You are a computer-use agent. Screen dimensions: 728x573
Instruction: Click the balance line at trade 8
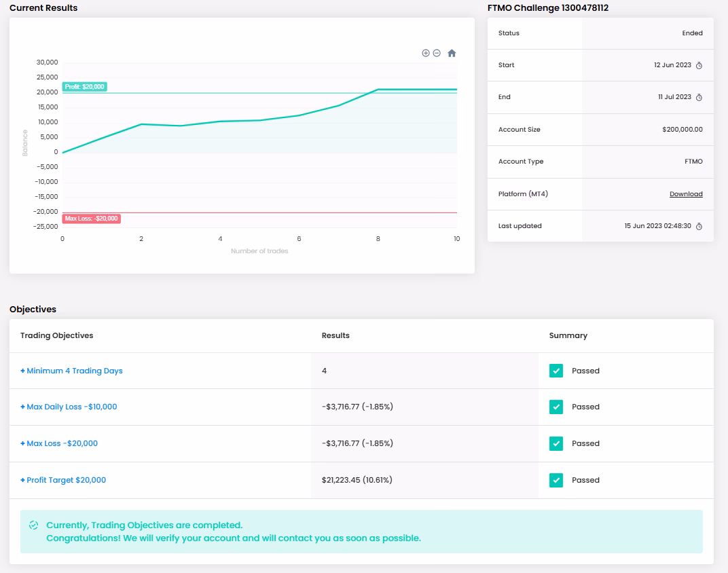pyautogui.click(x=378, y=90)
